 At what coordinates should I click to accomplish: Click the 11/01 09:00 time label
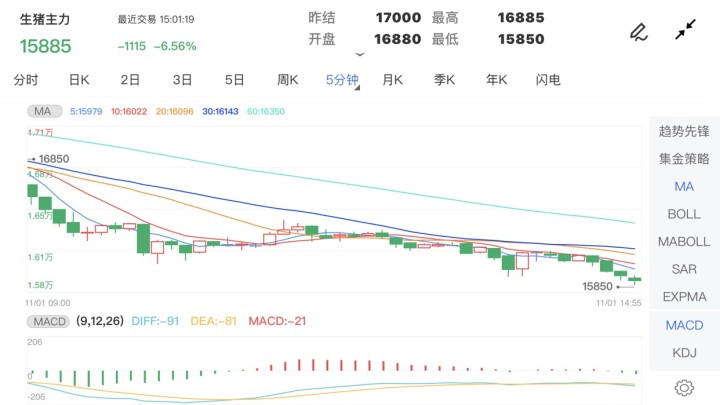pos(48,303)
